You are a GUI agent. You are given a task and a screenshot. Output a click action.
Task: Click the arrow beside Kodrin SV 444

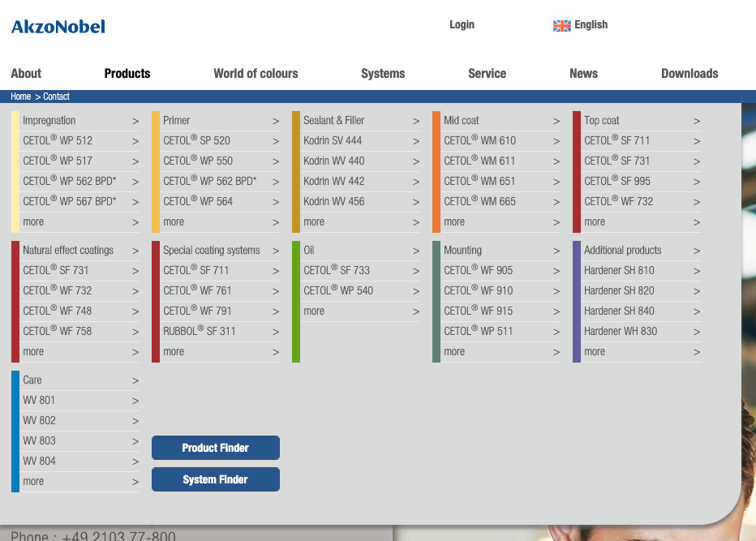coord(416,142)
